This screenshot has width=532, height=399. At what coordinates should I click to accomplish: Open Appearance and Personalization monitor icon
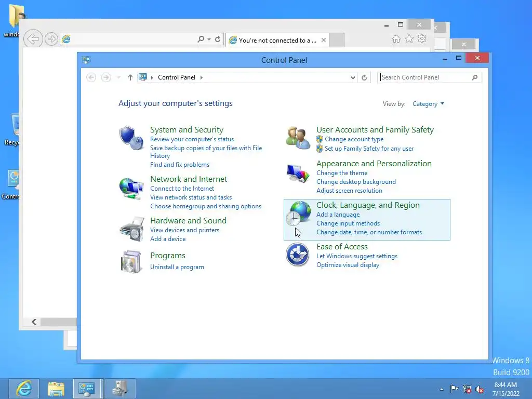(x=298, y=174)
